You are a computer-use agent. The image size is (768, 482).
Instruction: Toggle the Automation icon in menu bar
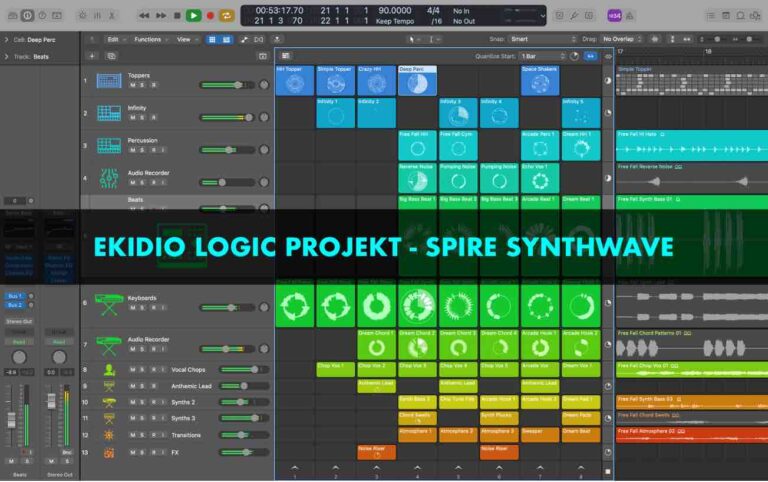244,39
